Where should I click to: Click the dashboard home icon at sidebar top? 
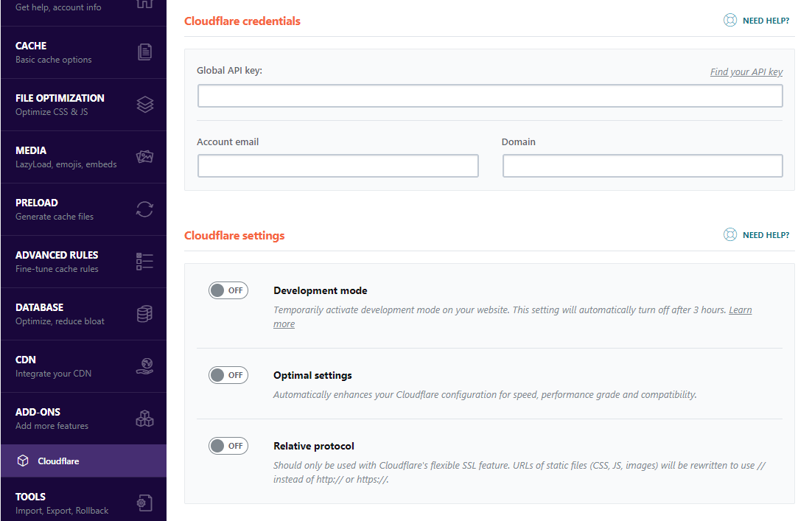(x=145, y=3)
